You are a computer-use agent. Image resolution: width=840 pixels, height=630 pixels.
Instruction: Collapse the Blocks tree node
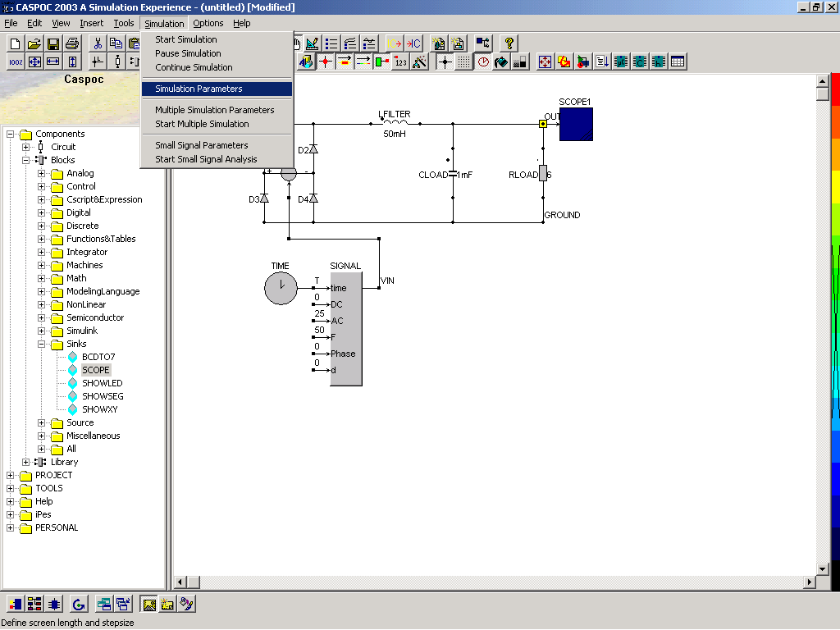click(25, 160)
